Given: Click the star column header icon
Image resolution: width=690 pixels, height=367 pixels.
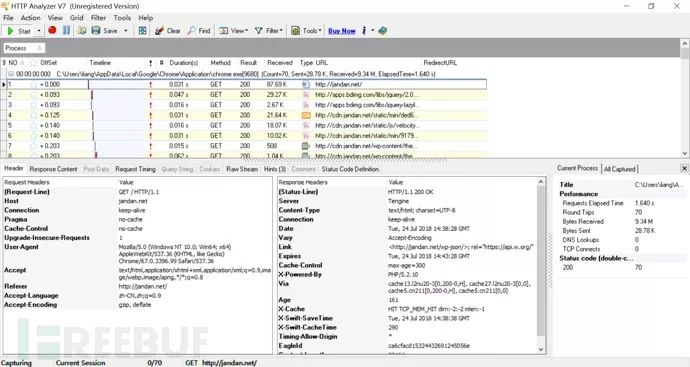Looking at the screenshot, I should click(x=33, y=62).
